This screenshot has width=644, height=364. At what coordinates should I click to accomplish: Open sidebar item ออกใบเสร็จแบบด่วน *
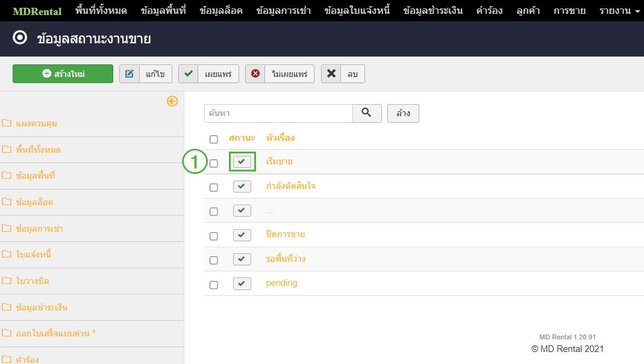pyautogui.click(x=56, y=333)
